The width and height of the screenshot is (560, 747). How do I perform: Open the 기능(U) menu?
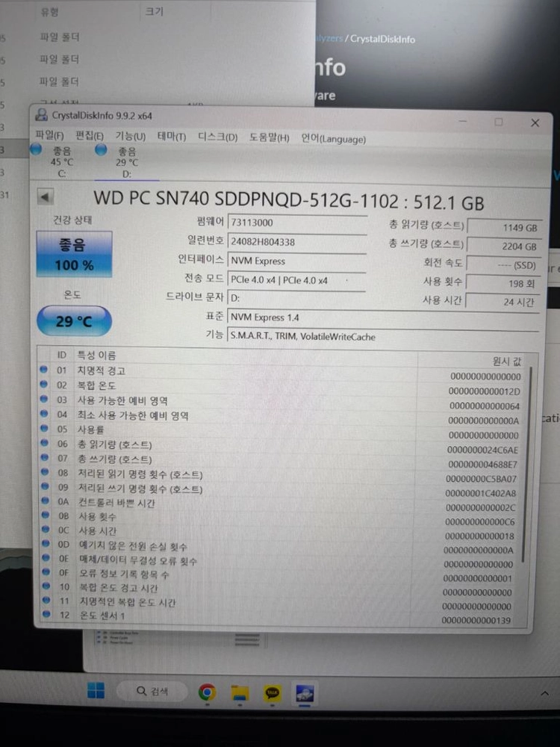(x=130, y=136)
